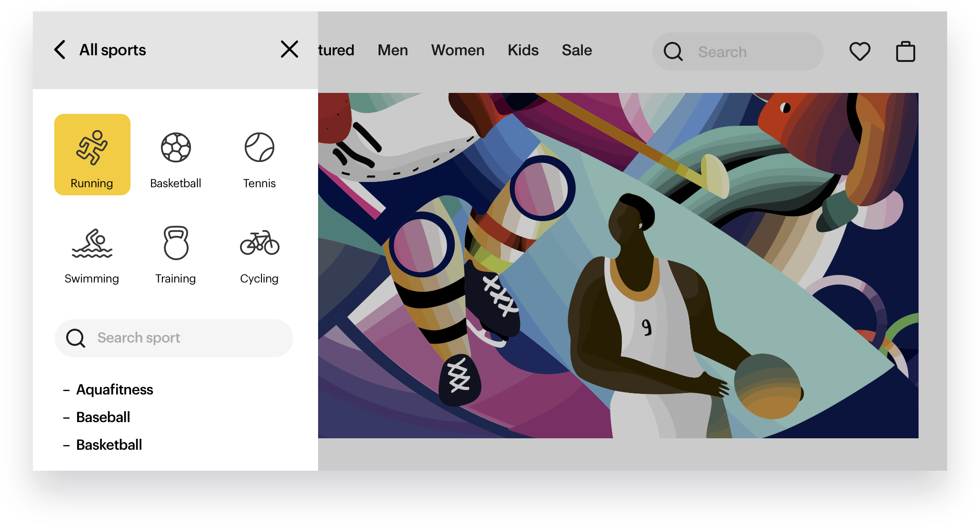The image size is (980, 525).
Task: Select Baseball from the sport list
Action: click(103, 417)
